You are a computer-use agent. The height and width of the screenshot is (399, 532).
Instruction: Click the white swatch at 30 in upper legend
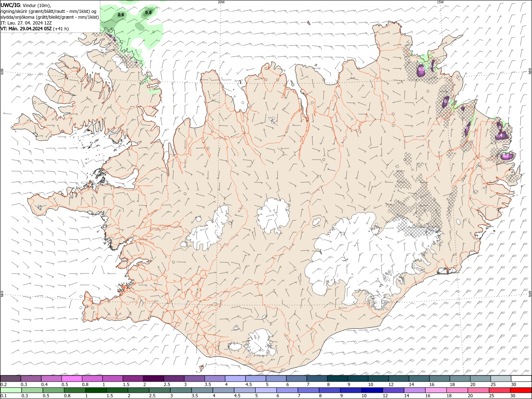(521, 378)
